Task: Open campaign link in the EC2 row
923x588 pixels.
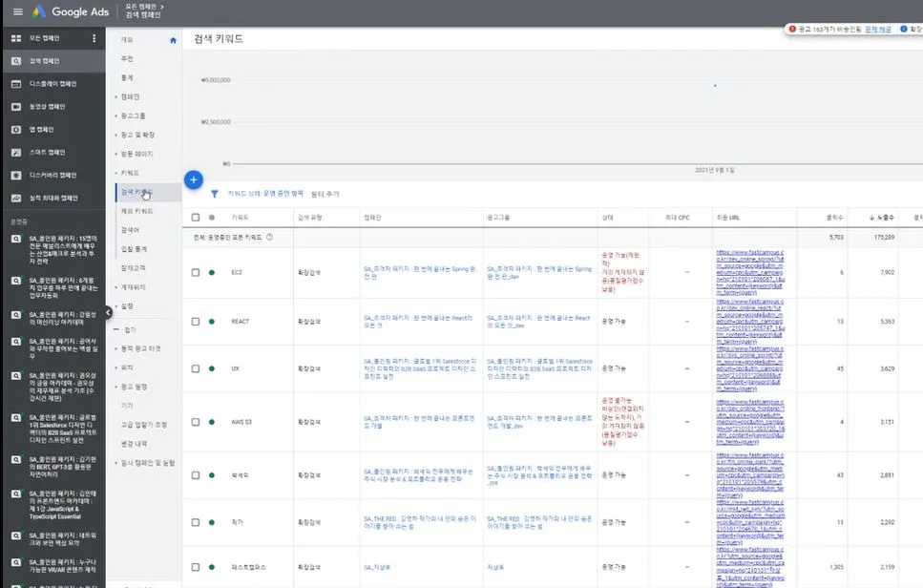Action: [420, 272]
